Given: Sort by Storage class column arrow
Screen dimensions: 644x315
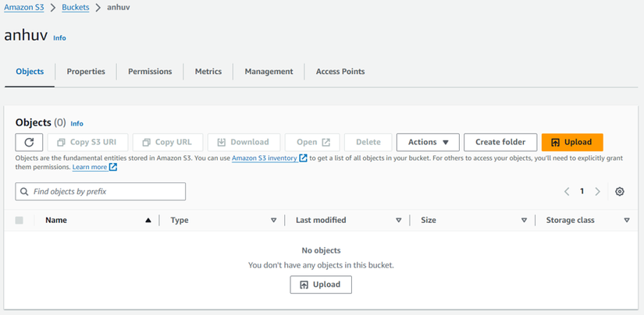Looking at the screenshot, I should click(x=627, y=221).
